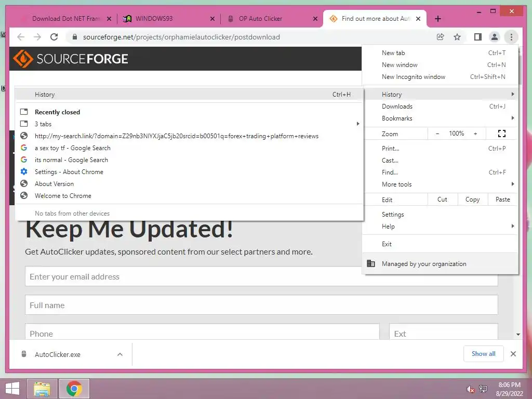
Task: Choose Cast... from the menu
Action: coord(440,160)
